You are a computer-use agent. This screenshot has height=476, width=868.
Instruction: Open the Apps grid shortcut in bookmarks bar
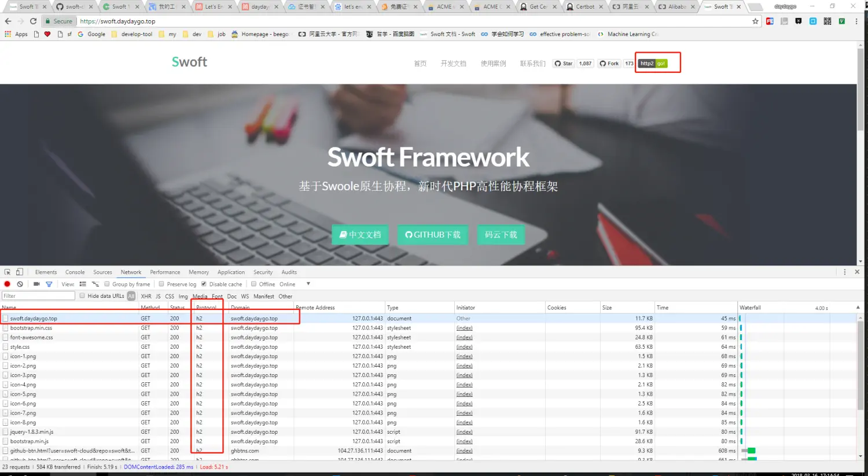pyautogui.click(x=16, y=34)
